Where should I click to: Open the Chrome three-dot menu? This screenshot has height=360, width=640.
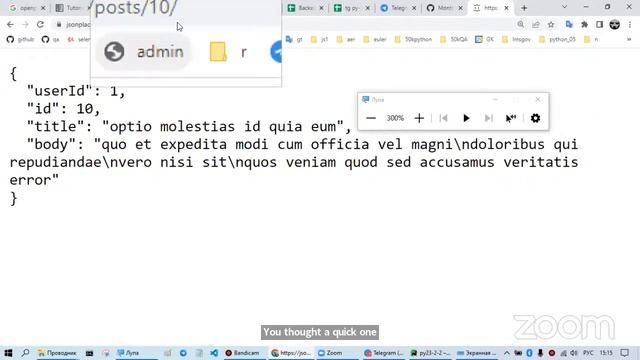coord(630,24)
